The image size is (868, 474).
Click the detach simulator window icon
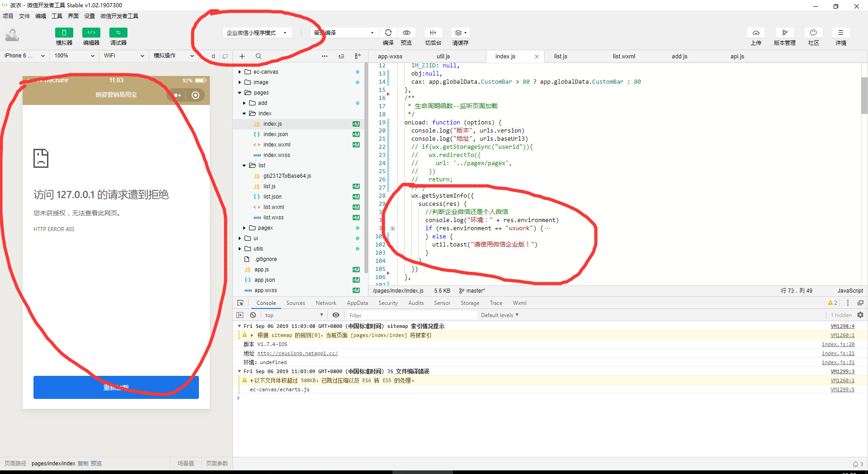coord(225,56)
